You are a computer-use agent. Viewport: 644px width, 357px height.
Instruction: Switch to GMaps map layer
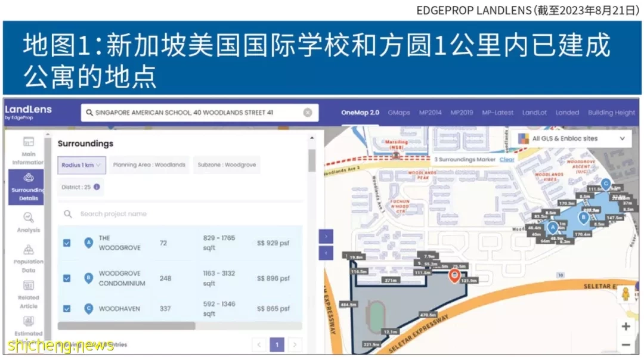399,113
